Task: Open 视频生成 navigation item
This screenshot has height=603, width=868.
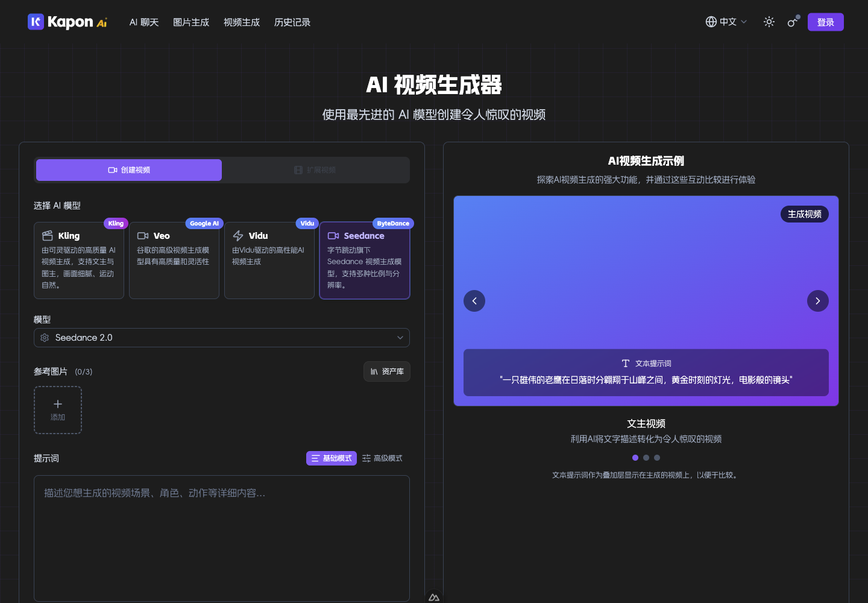Action: [242, 22]
